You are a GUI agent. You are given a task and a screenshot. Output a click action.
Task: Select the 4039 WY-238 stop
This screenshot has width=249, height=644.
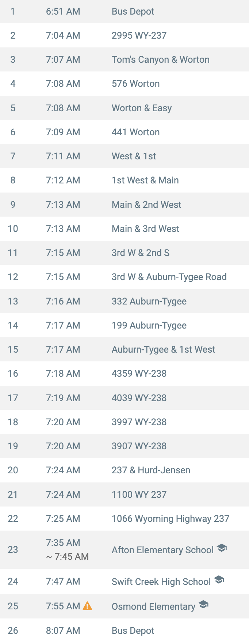(x=124, y=398)
